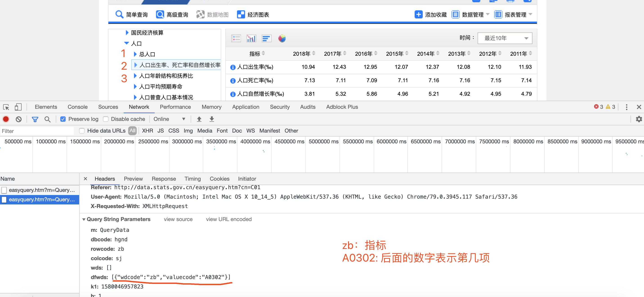The height and width of the screenshot is (297, 644).
Task: Stop network recording with the red record button
Action: point(5,119)
